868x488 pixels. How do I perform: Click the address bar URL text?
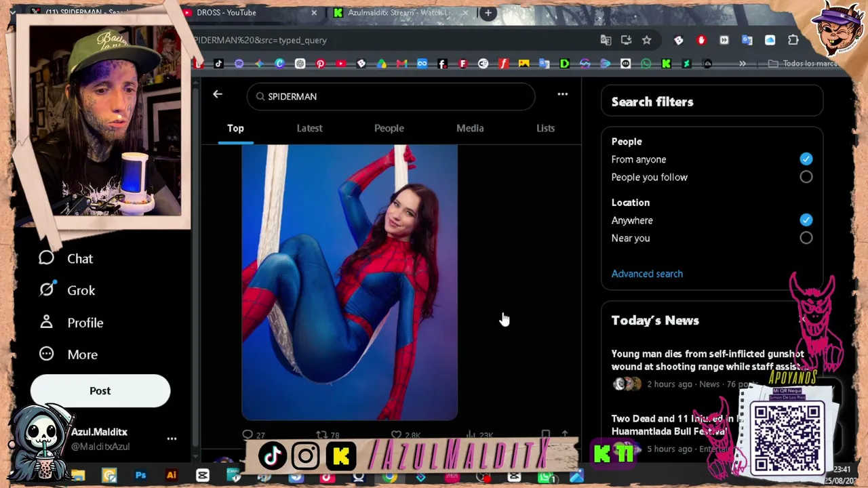(260, 40)
